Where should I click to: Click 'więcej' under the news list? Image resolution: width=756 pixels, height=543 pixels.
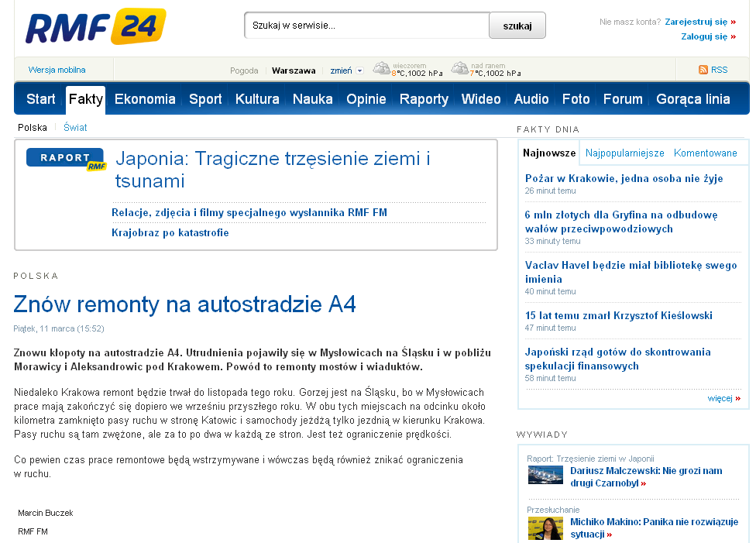(x=720, y=398)
